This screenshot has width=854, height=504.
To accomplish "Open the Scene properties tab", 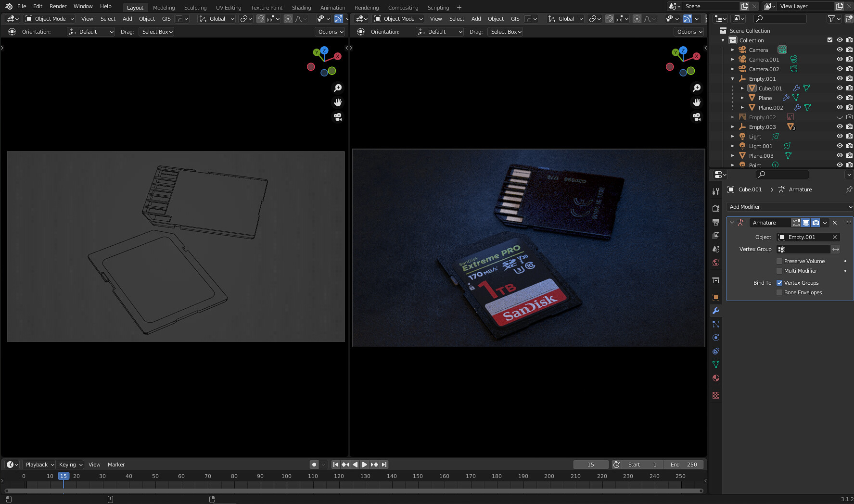I will point(716,249).
